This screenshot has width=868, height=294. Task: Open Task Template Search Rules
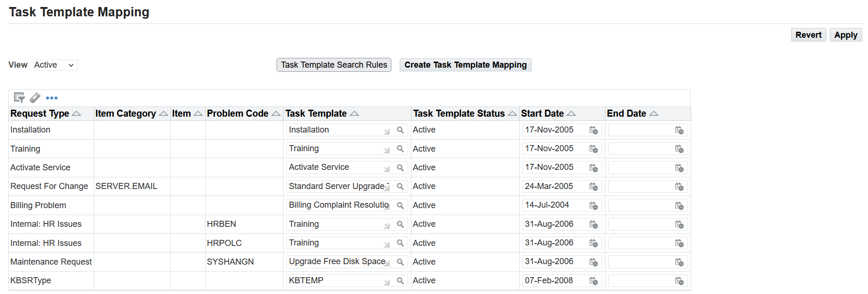coord(334,65)
